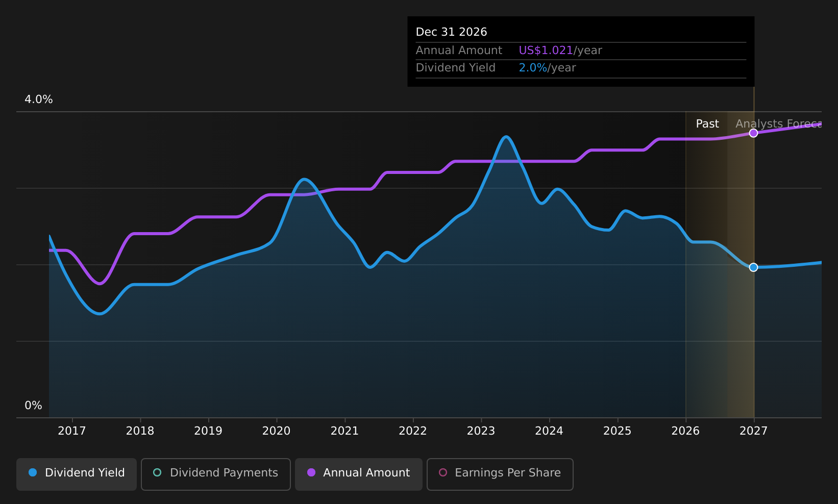Click the Dividend Yield tooltip row label

click(455, 68)
